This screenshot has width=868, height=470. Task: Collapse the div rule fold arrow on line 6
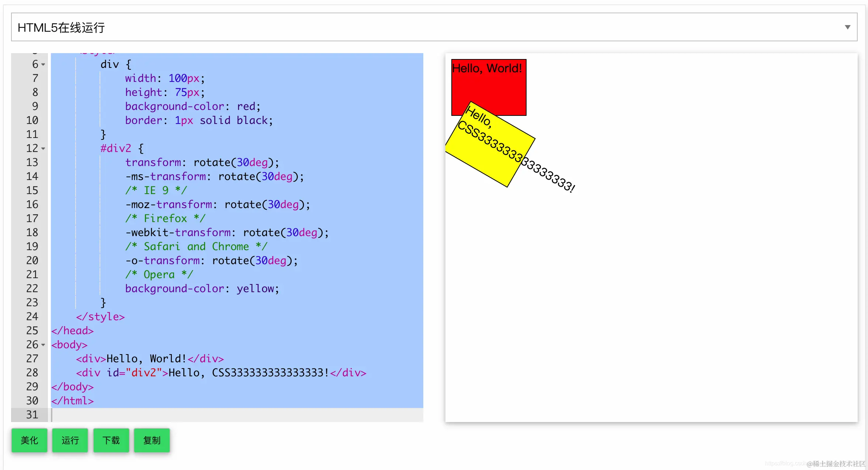pos(43,65)
